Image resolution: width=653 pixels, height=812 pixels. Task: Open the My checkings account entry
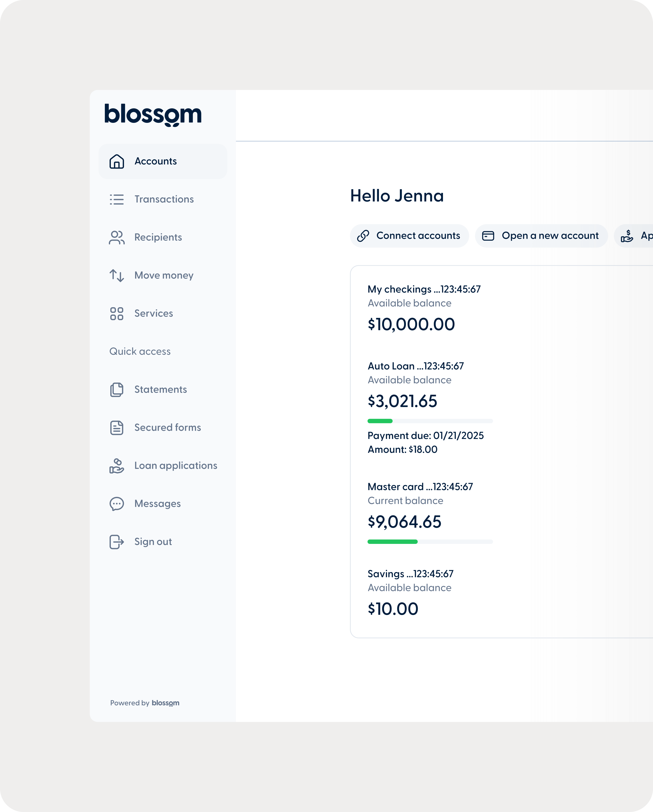pos(424,289)
